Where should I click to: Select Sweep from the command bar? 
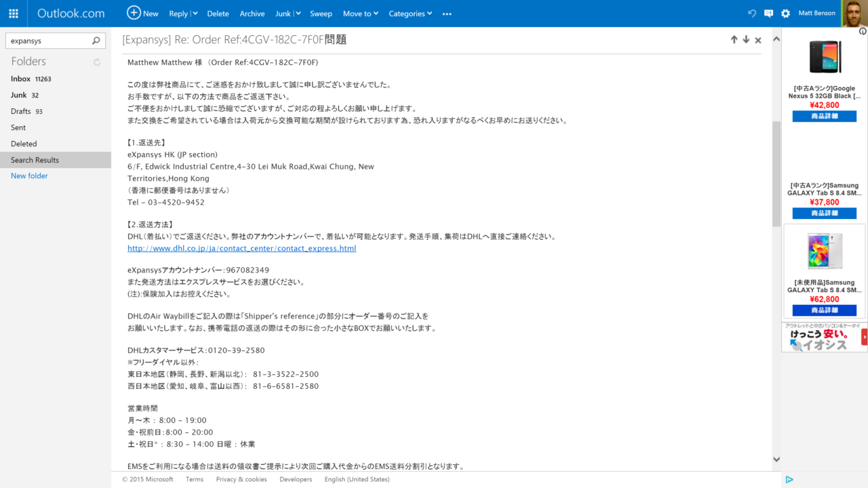(x=321, y=14)
